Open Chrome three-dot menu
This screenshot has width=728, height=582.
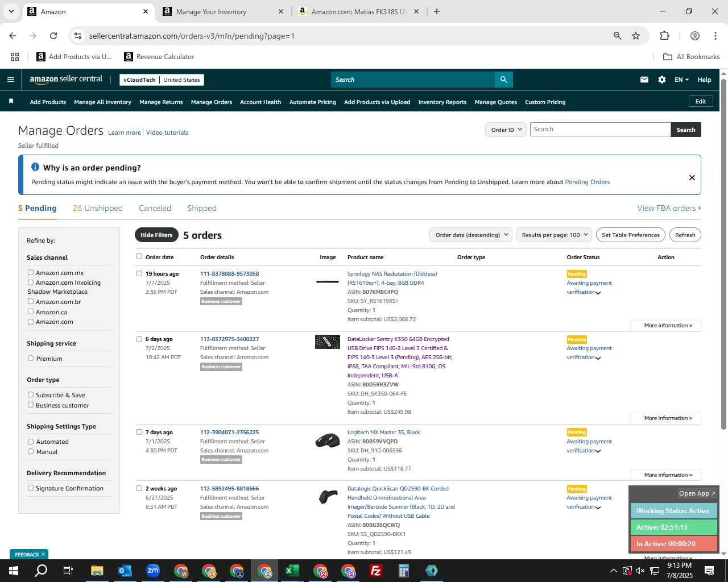pyautogui.click(x=715, y=36)
